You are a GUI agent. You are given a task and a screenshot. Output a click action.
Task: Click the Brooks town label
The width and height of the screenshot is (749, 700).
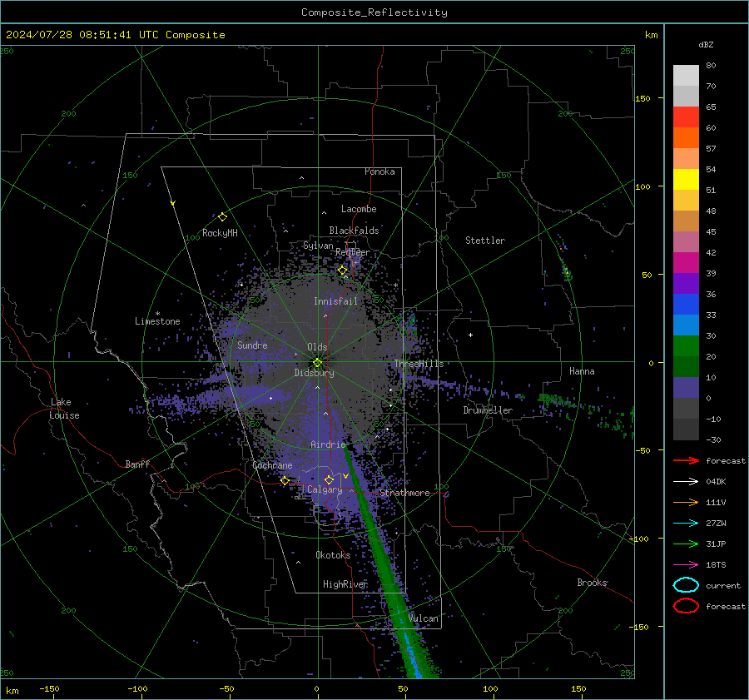[x=592, y=583]
